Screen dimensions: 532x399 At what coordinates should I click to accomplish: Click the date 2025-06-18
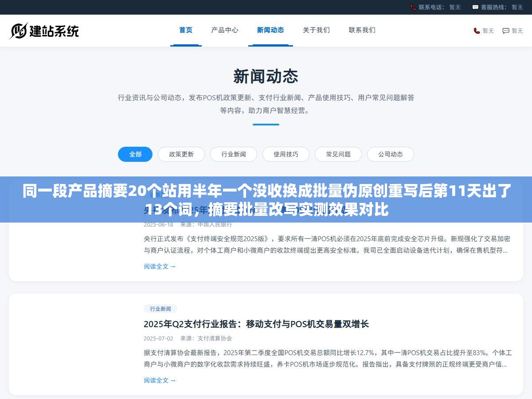tap(158, 224)
